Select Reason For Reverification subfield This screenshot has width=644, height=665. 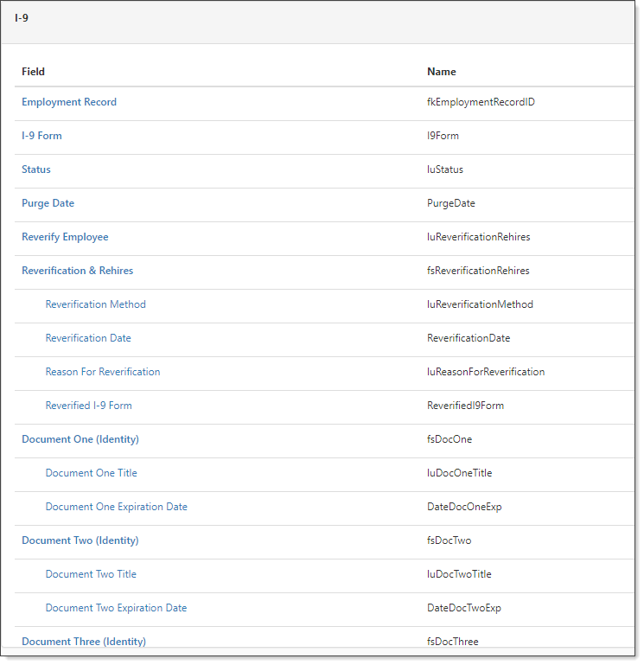[103, 372]
